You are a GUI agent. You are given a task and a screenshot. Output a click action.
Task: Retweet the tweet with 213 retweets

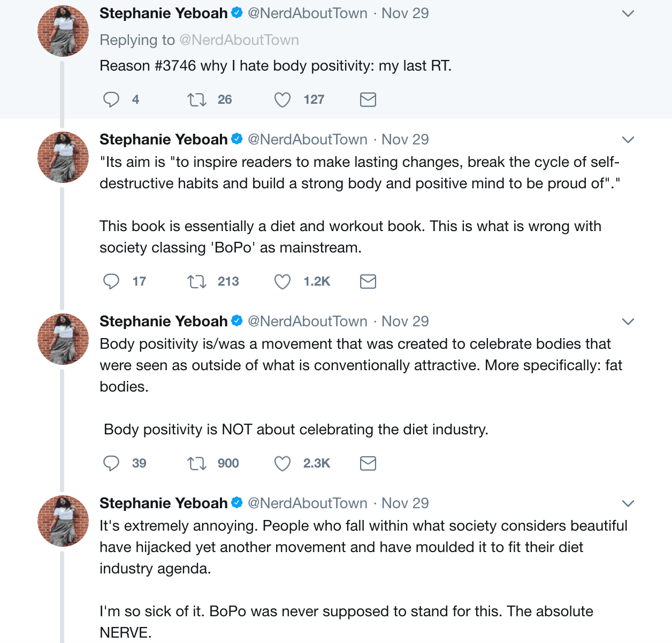point(197,281)
